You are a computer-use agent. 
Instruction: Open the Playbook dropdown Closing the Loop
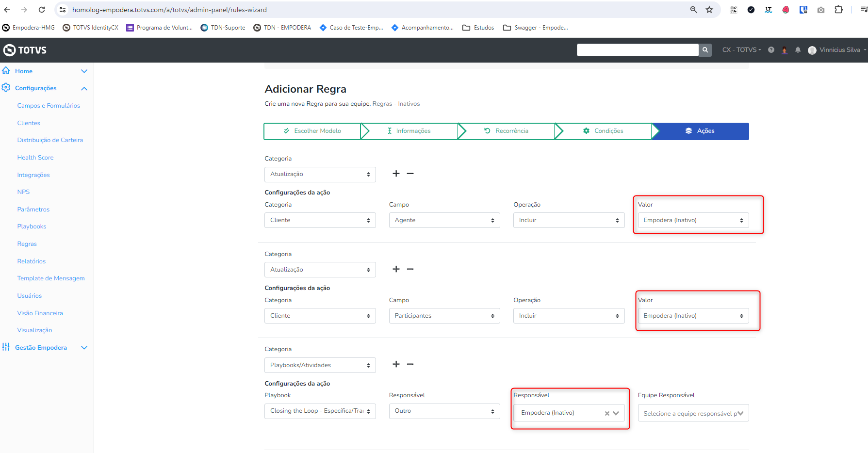point(320,411)
